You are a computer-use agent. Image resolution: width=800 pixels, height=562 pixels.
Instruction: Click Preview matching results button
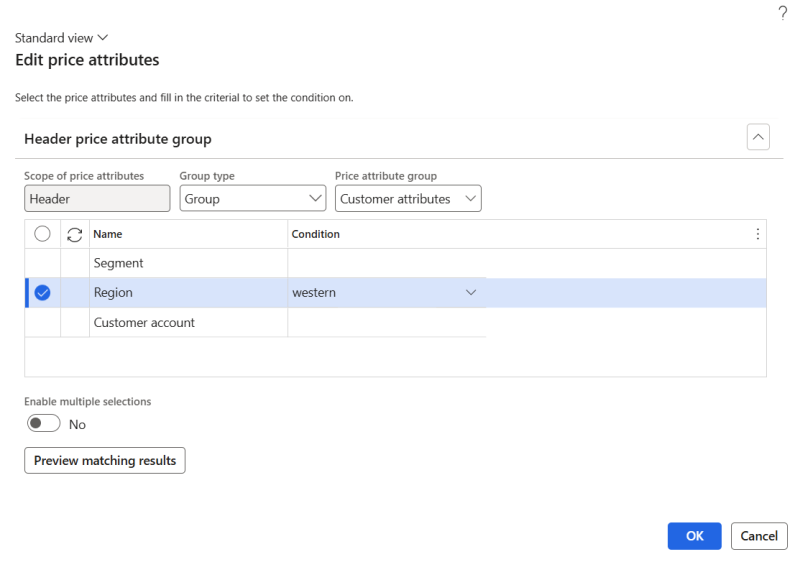(x=105, y=461)
